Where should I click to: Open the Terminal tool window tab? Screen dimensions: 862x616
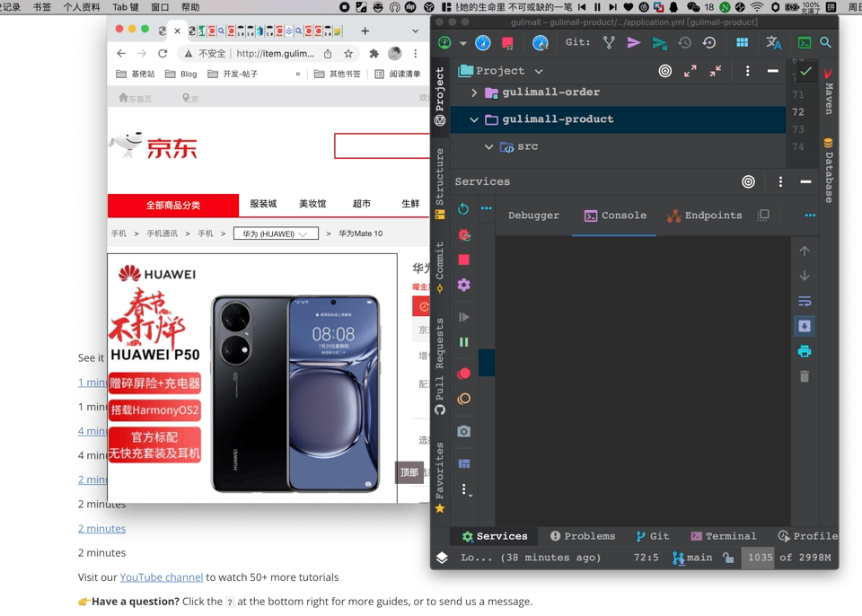coord(724,536)
